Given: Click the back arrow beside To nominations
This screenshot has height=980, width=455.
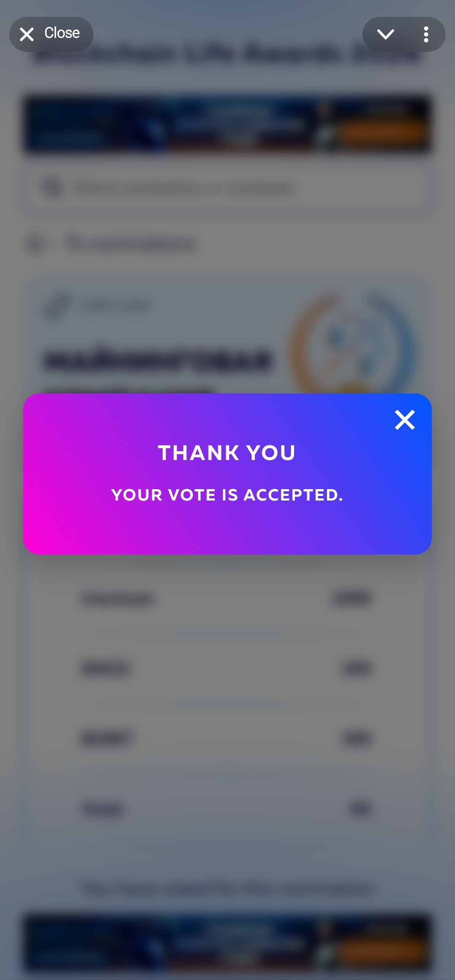Looking at the screenshot, I should (35, 243).
